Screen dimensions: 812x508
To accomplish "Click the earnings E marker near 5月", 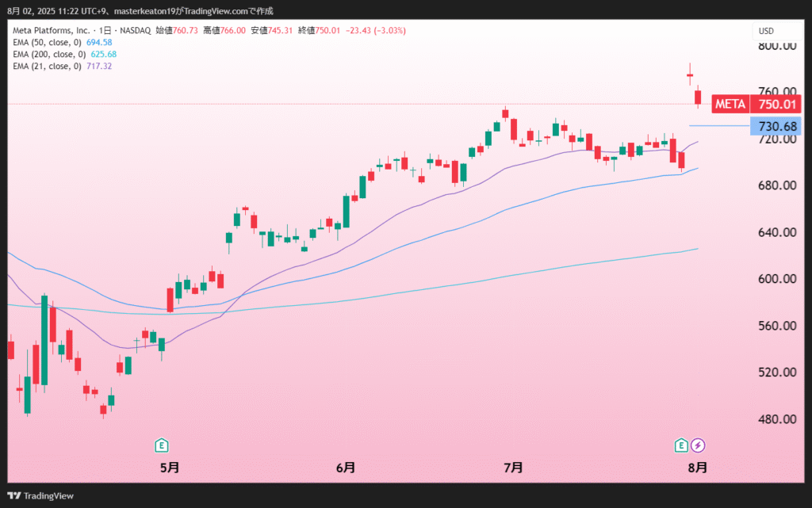I will pos(162,445).
